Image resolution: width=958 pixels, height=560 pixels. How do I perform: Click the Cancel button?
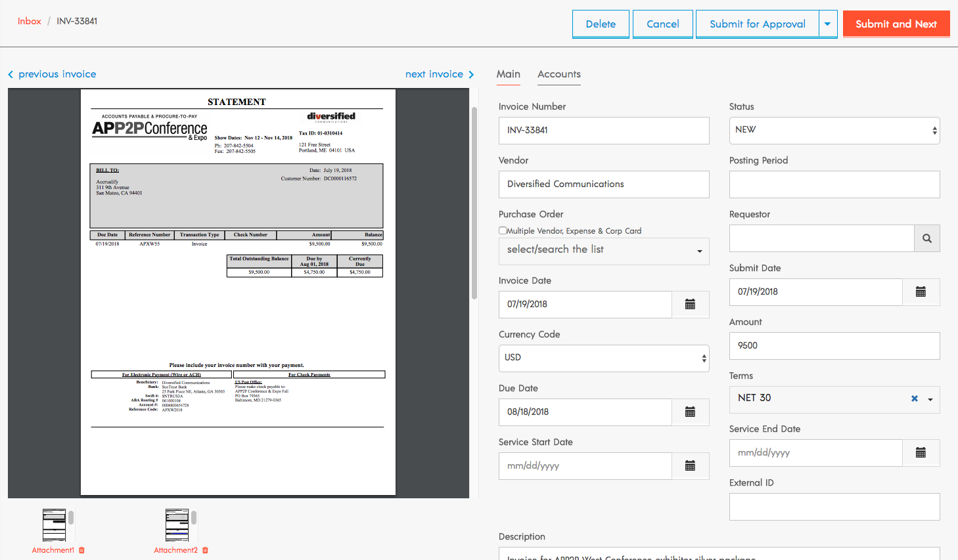(662, 24)
